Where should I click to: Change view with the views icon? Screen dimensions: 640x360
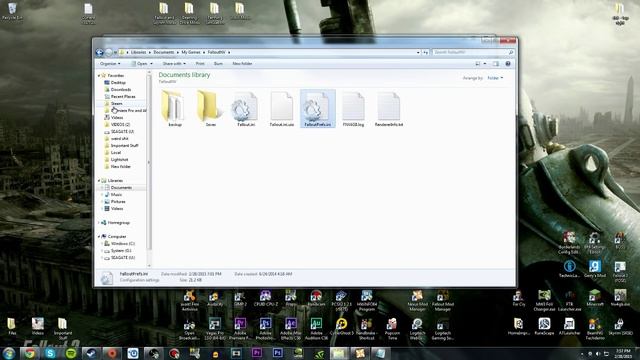(478, 64)
